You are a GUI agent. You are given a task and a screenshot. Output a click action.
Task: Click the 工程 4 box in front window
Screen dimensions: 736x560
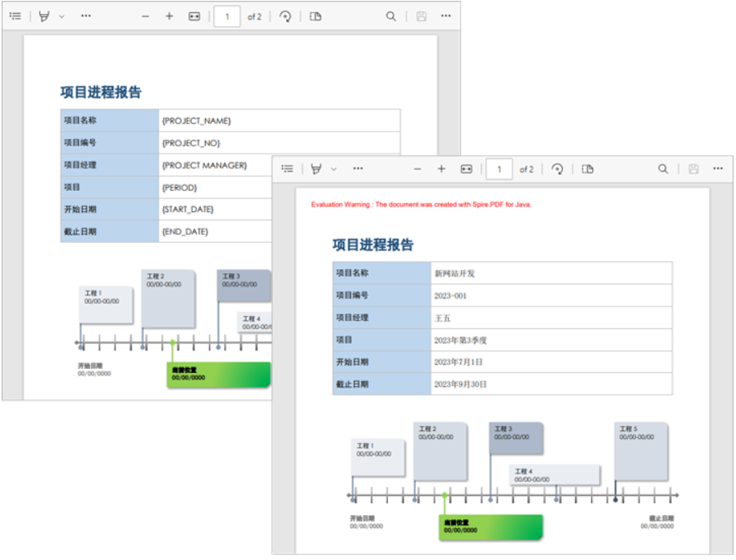click(555, 475)
